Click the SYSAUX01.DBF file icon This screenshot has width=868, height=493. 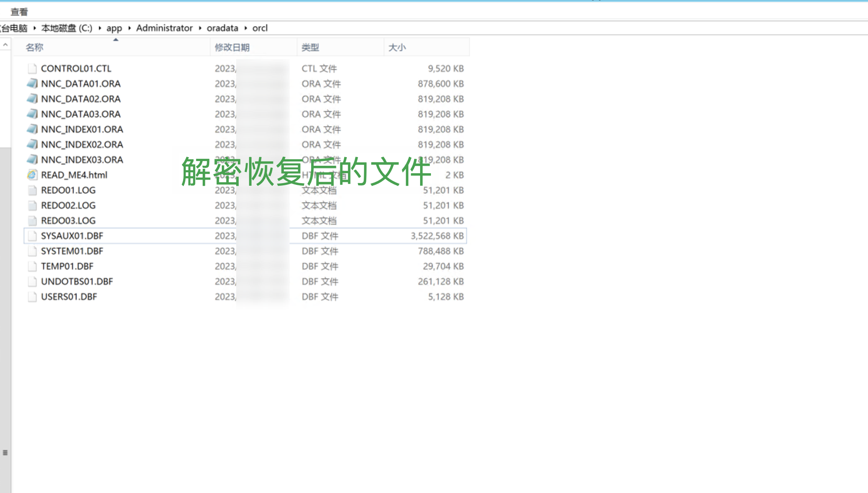pyautogui.click(x=32, y=236)
